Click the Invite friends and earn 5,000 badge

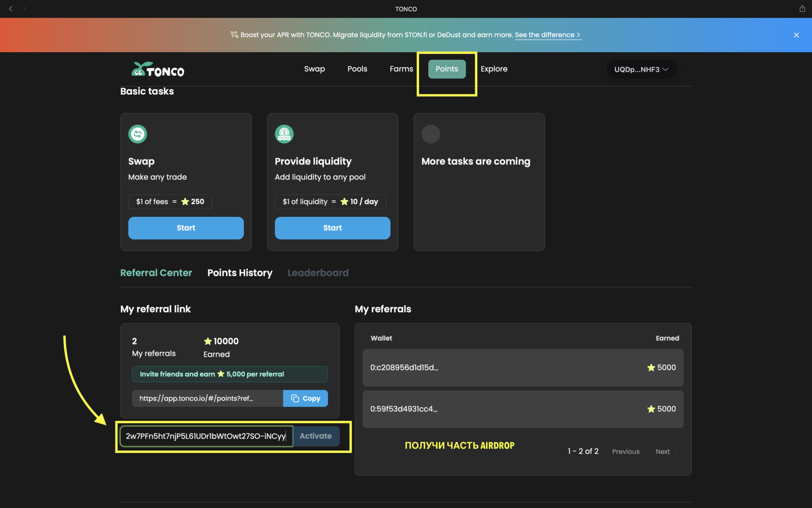click(x=230, y=374)
